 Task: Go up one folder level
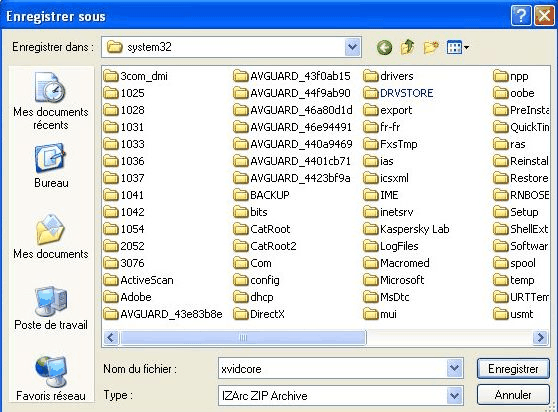pyautogui.click(x=408, y=47)
